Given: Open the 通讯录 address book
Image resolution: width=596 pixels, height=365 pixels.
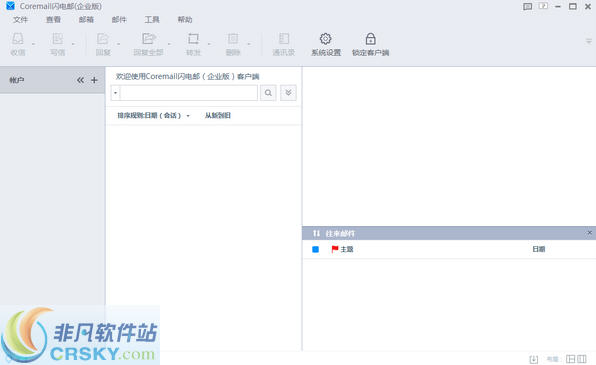Looking at the screenshot, I should tap(284, 44).
